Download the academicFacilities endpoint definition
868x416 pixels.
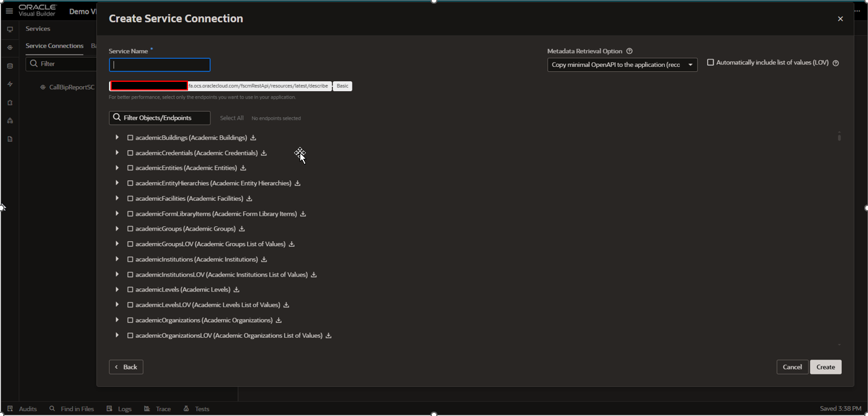[249, 199]
